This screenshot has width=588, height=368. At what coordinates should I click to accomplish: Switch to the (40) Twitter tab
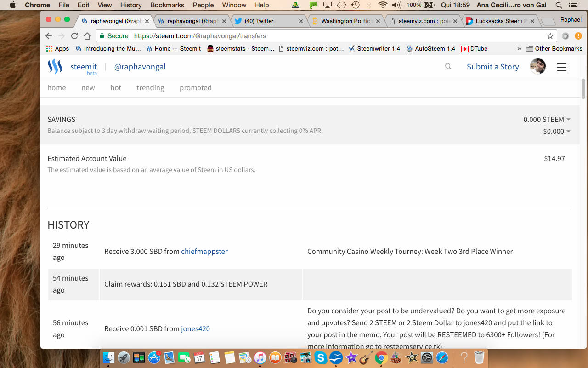(269, 21)
